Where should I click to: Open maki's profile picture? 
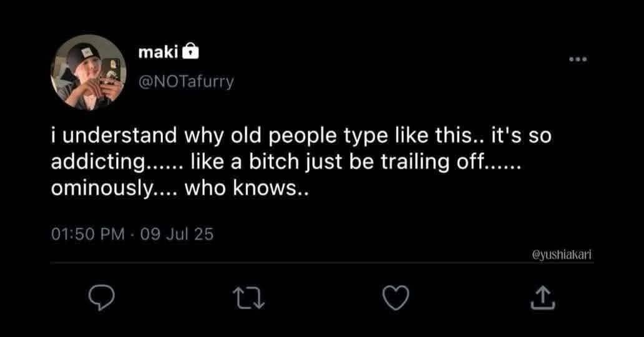point(87,72)
